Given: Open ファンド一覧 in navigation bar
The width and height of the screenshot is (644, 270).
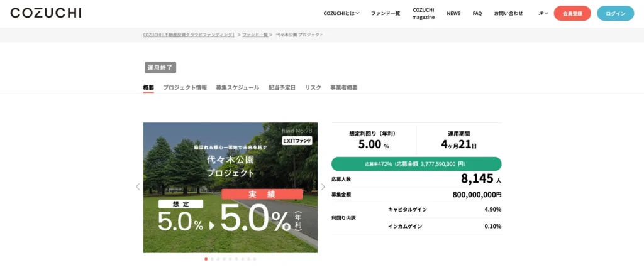Looking at the screenshot, I should click(x=386, y=13).
